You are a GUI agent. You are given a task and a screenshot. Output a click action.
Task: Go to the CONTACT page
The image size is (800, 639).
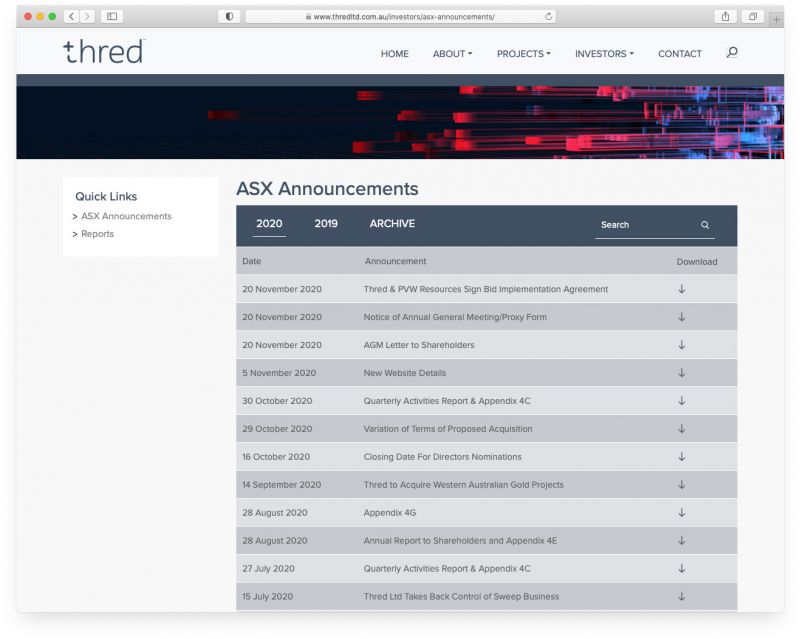click(680, 54)
